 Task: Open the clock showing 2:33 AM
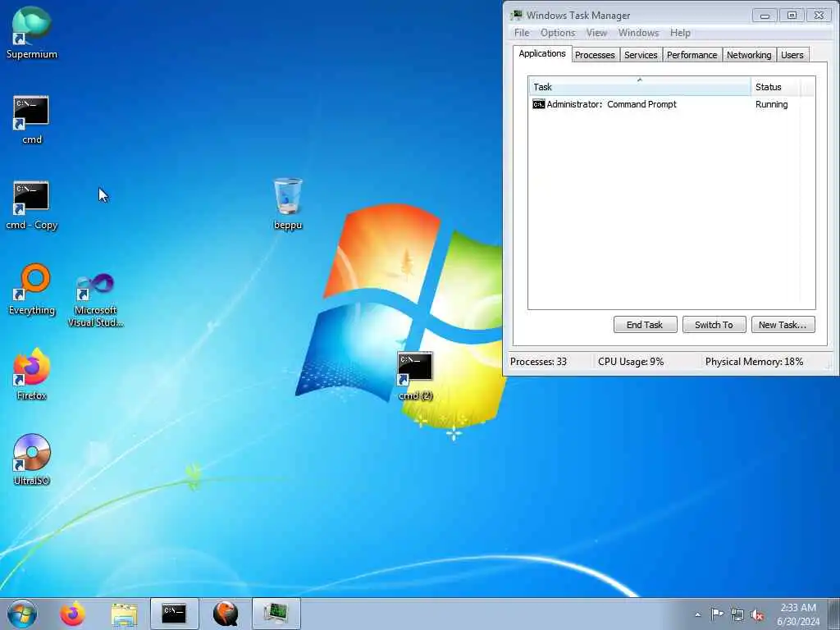(x=798, y=614)
